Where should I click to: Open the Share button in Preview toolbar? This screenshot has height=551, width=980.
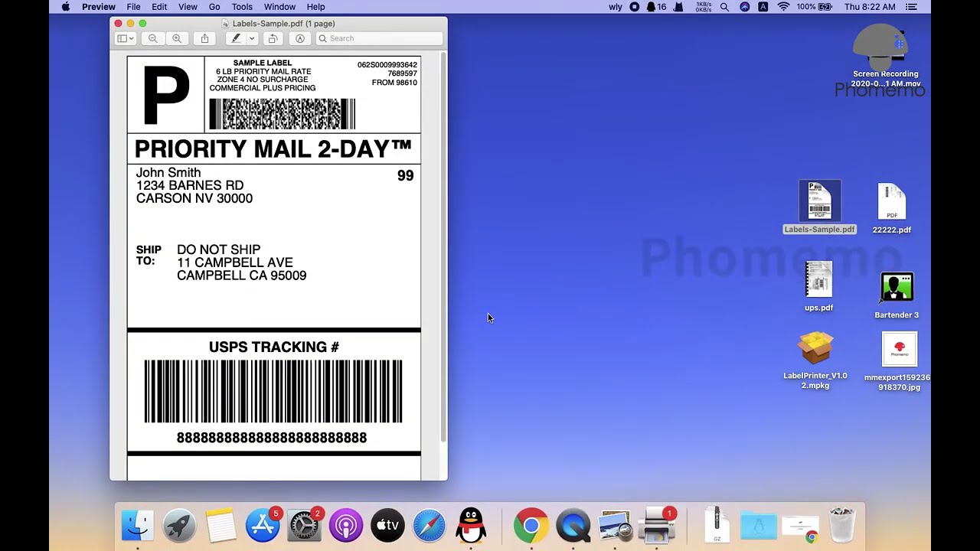point(204,38)
